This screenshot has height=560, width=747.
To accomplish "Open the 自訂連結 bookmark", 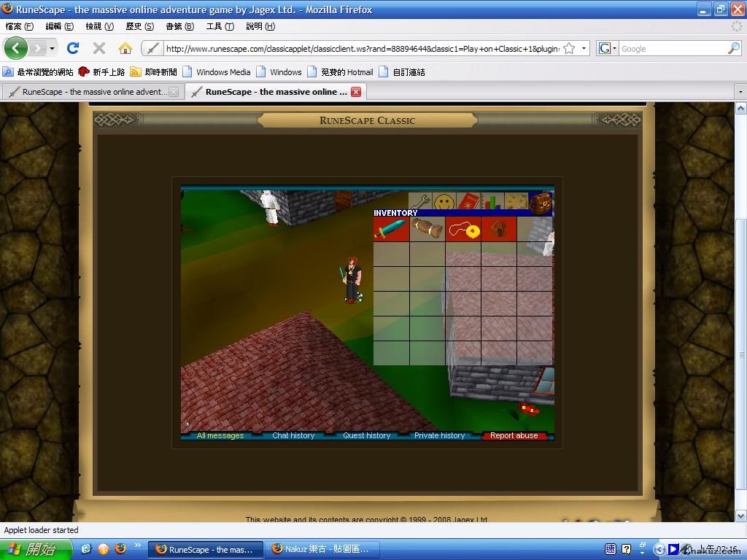I will [402, 72].
